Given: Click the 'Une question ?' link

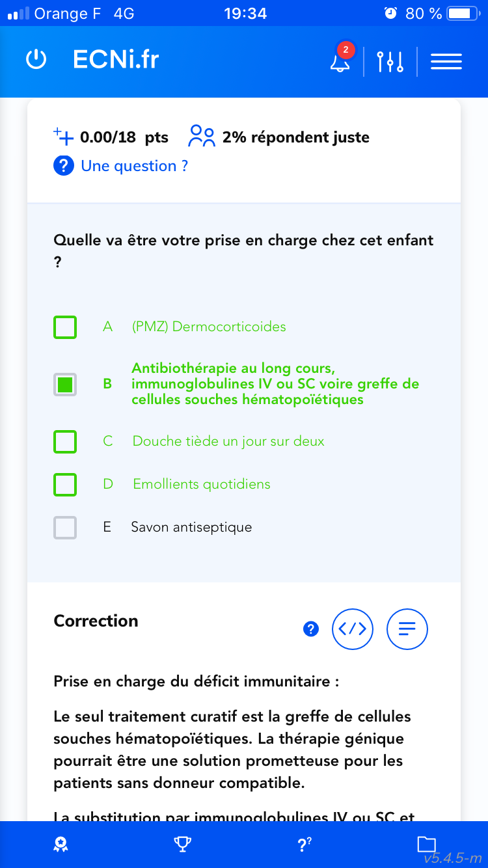Looking at the screenshot, I should tap(134, 166).
